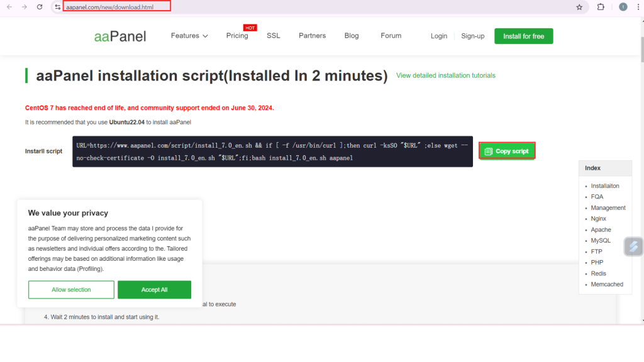This screenshot has width=644, height=362.
Task: Go to the SSL menu item
Action: pos(273,36)
